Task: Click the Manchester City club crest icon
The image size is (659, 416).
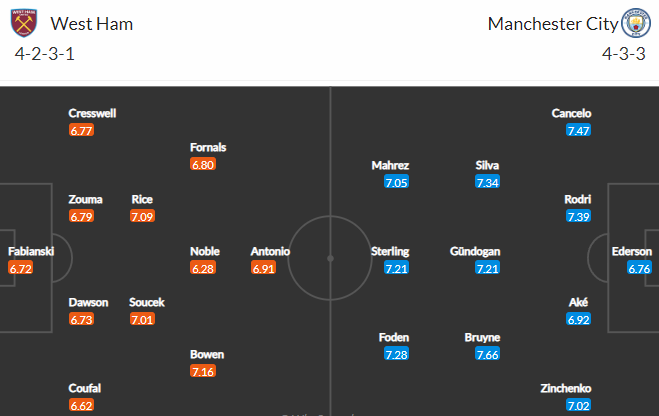Action: click(x=636, y=23)
